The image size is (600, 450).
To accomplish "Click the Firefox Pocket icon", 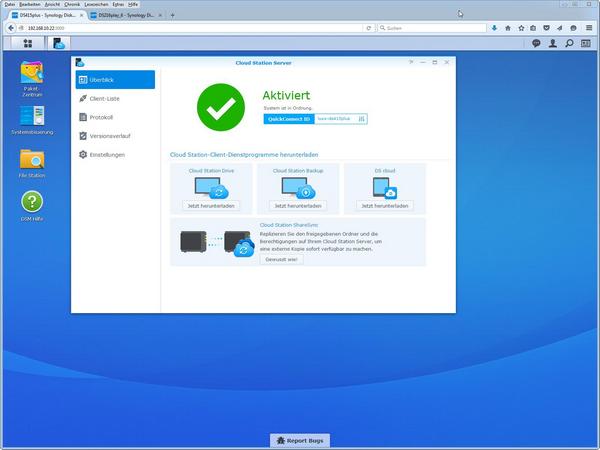I will (546, 28).
